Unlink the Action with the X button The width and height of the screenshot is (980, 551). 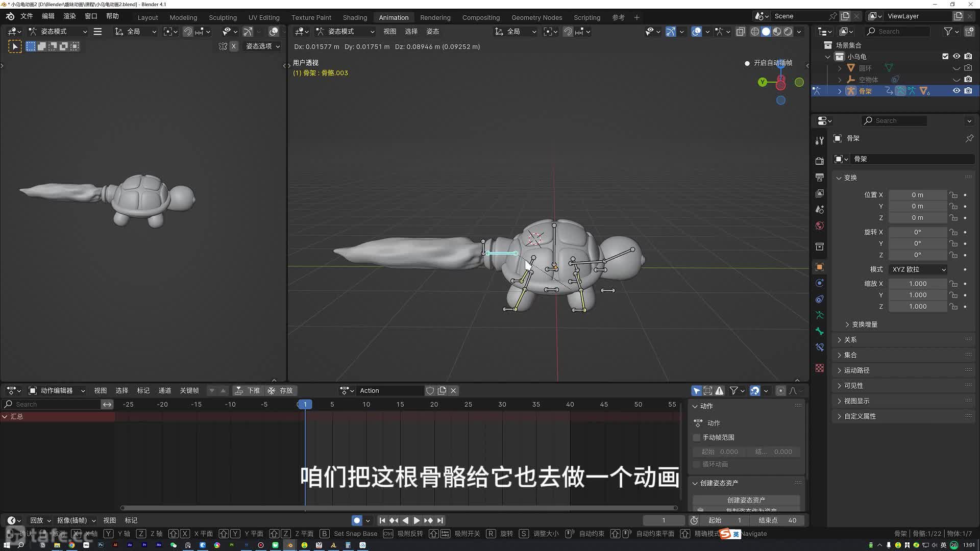[x=453, y=391]
